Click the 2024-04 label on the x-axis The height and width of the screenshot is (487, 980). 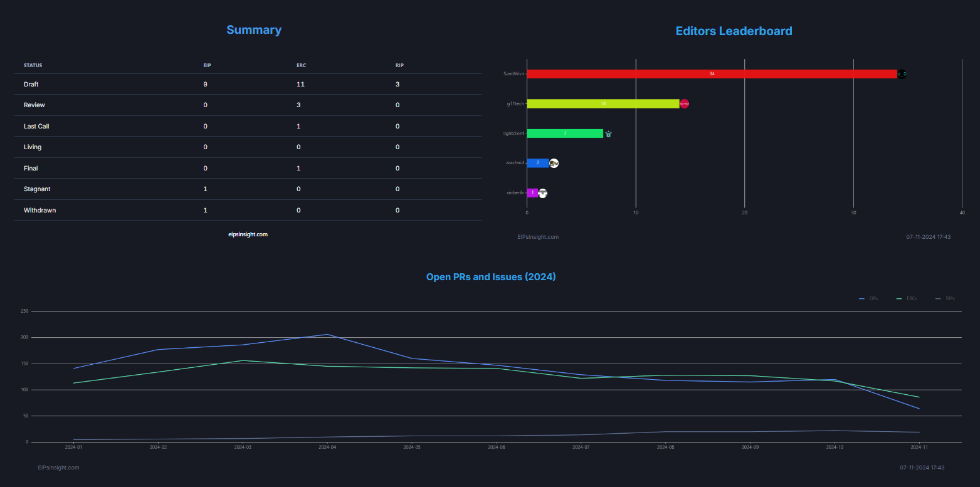(327, 448)
